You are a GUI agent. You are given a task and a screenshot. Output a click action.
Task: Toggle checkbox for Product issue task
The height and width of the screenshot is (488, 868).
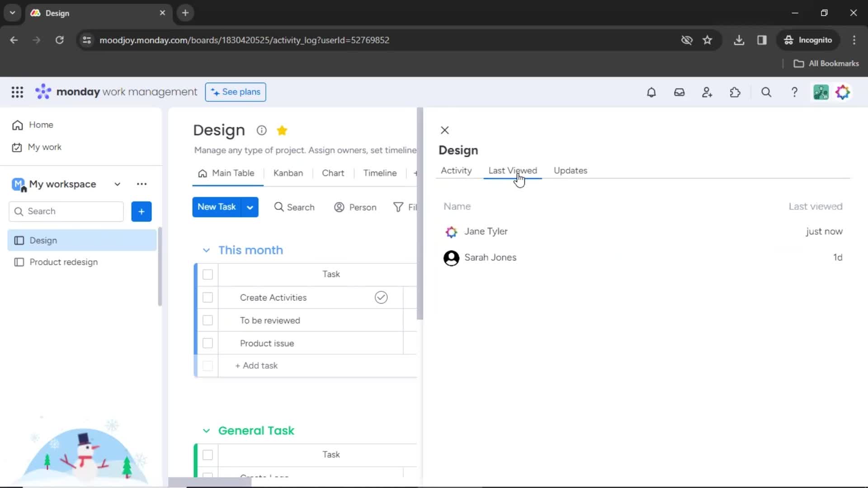click(208, 343)
